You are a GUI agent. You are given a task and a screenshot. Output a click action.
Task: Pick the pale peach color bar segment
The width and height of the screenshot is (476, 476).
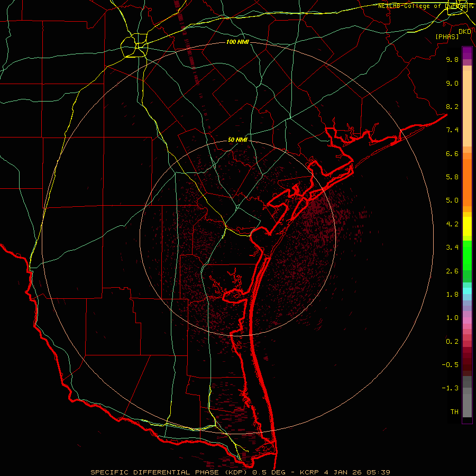pyautogui.click(x=467, y=108)
